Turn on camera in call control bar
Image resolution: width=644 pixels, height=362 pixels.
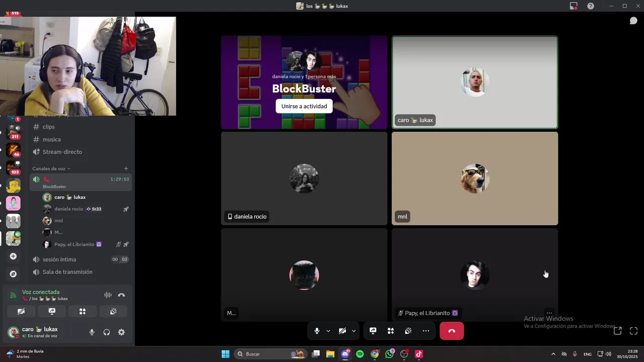[342, 331]
